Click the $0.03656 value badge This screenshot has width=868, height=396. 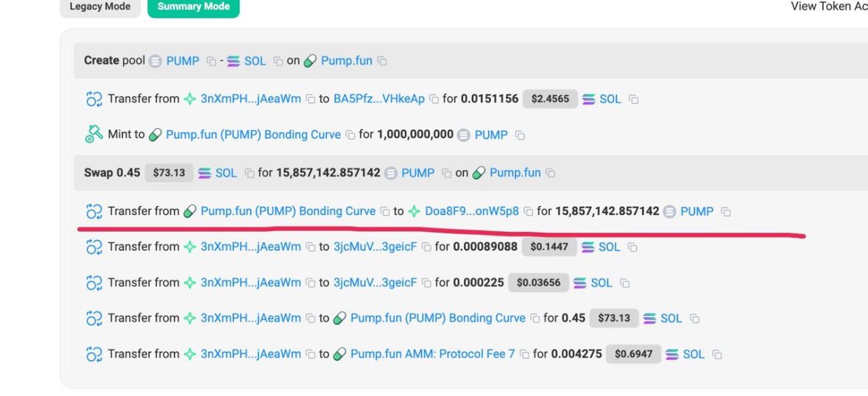click(539, 283)
